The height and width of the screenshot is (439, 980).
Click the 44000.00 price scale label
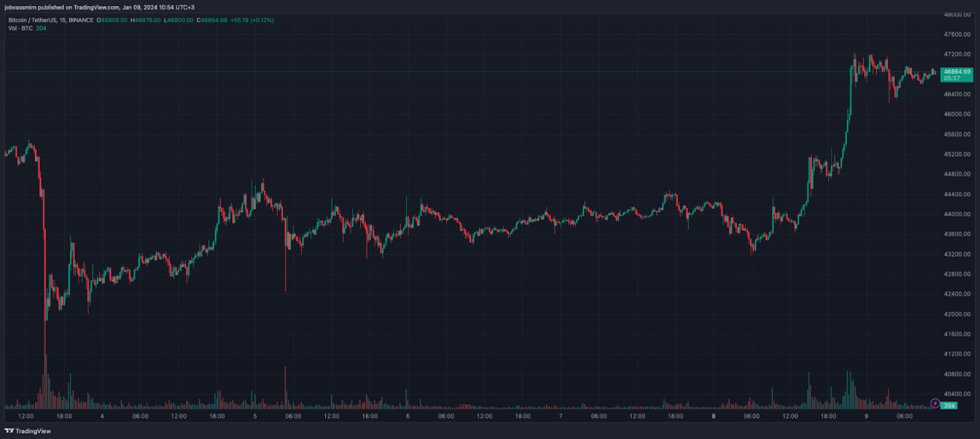pos(957,214)
